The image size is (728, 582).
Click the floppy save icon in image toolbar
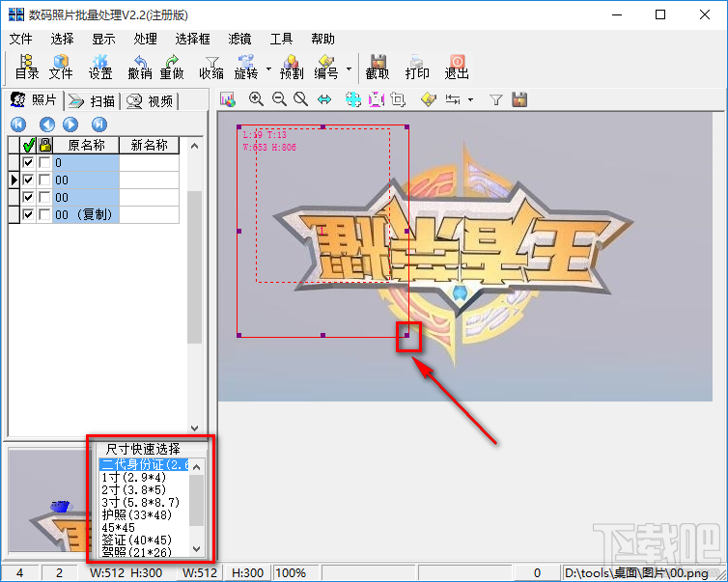(x=519, y=99)
